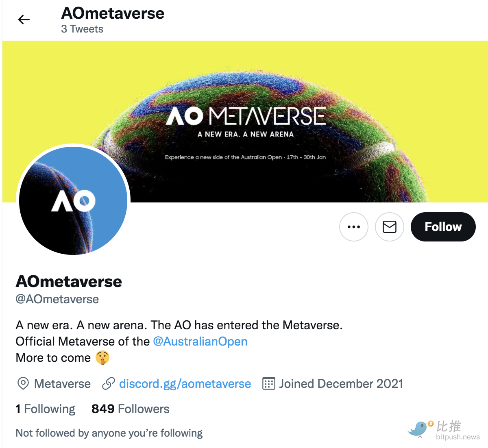Image resolution: width=488 pixels, height=448 pixels.
Task: Click the chain link icon
Action: pos(108,383)
